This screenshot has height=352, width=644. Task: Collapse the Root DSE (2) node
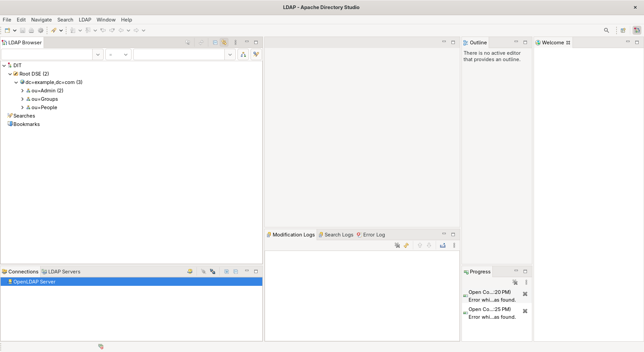click(10, 74)
